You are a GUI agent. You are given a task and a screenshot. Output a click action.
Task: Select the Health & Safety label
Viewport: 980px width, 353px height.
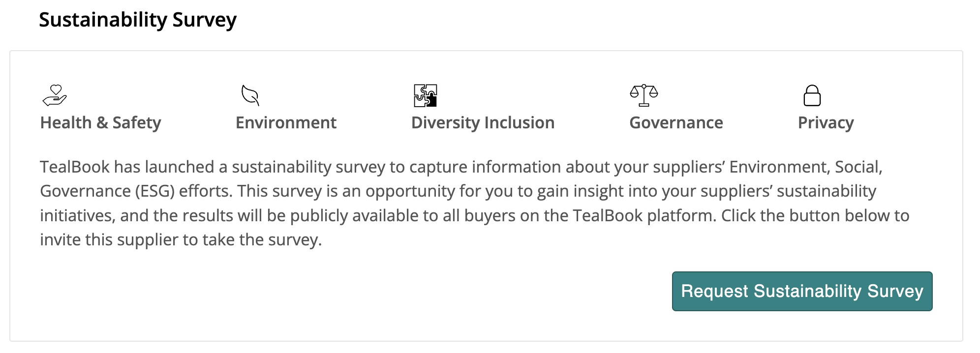100,122
